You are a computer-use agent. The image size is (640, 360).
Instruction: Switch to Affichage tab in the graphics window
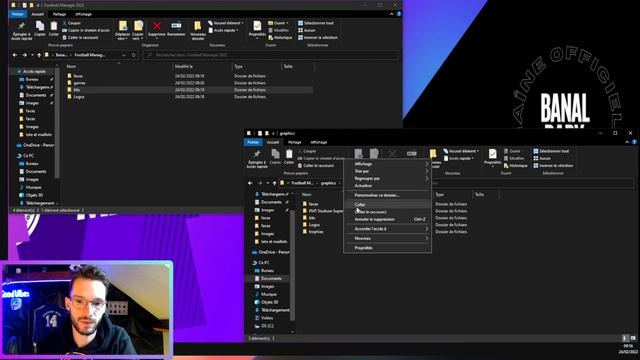click(319, 142)
